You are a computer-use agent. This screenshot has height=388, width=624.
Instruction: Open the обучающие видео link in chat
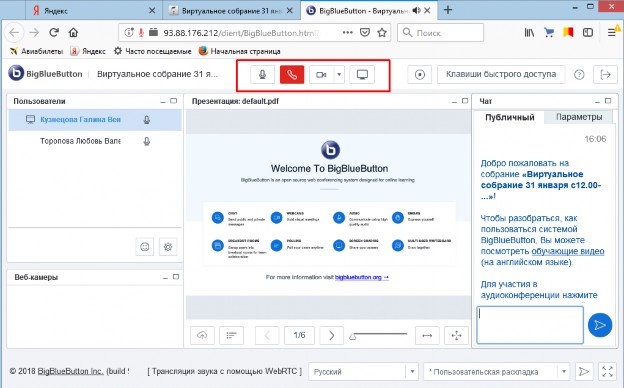point(568,252)
